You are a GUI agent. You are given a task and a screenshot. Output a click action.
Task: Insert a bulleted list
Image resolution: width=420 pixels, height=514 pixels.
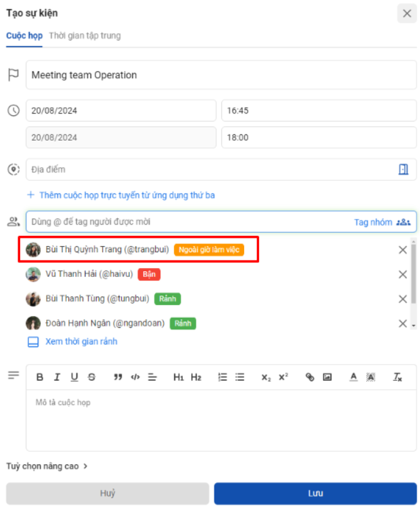coord(240,377)
